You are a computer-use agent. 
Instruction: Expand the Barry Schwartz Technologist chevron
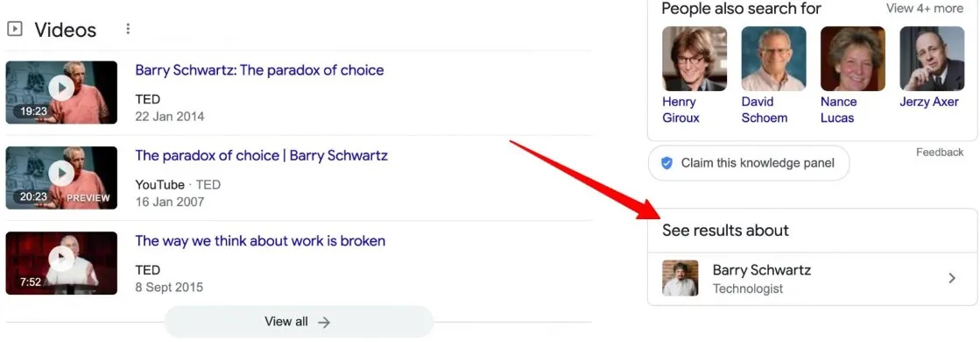tap(952, 278)
